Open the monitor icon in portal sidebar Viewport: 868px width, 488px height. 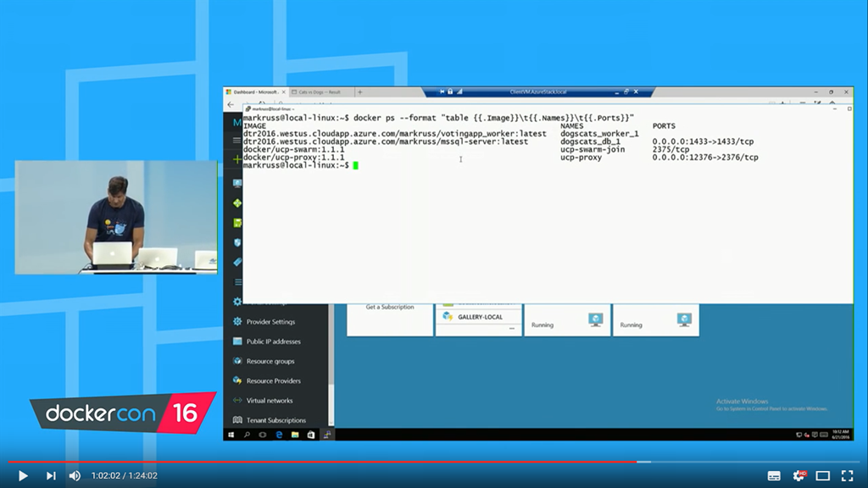(237, 183)
